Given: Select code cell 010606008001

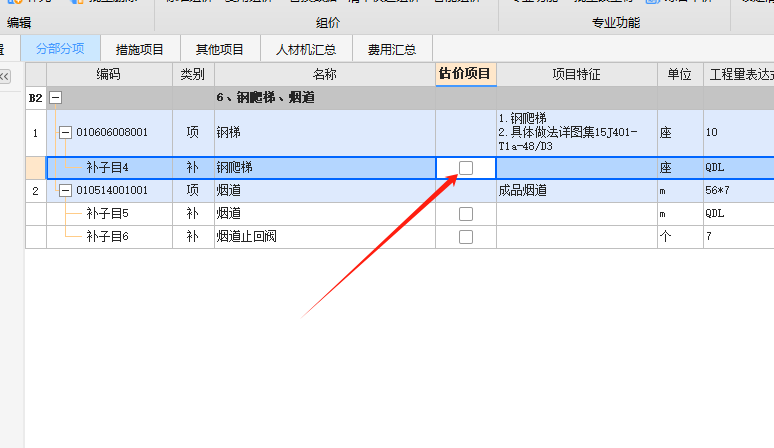Looking at the screenshot, I should click(x=112, y=132).
